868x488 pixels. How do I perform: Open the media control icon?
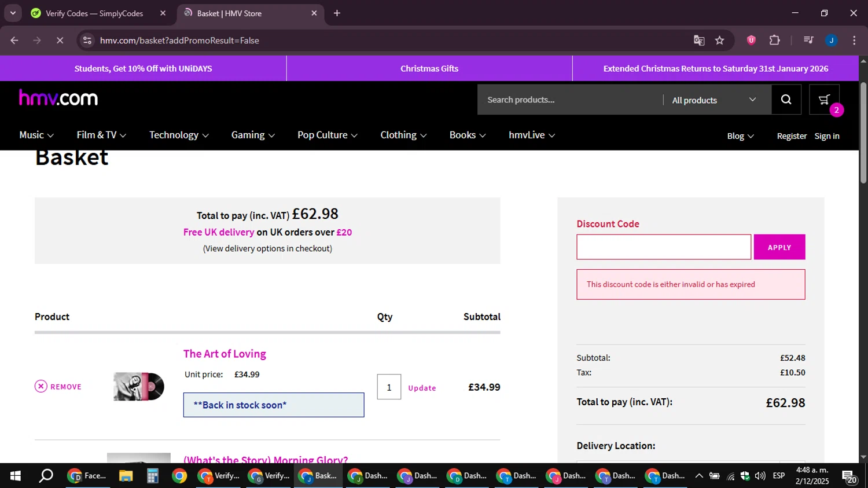pos(808,41)
